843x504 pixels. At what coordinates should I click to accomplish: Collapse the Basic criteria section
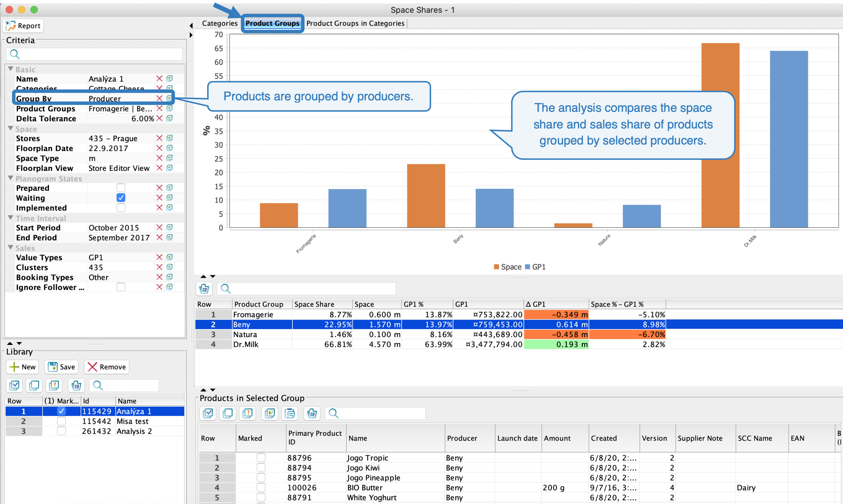pyautogui.click(x=11, y=69)
